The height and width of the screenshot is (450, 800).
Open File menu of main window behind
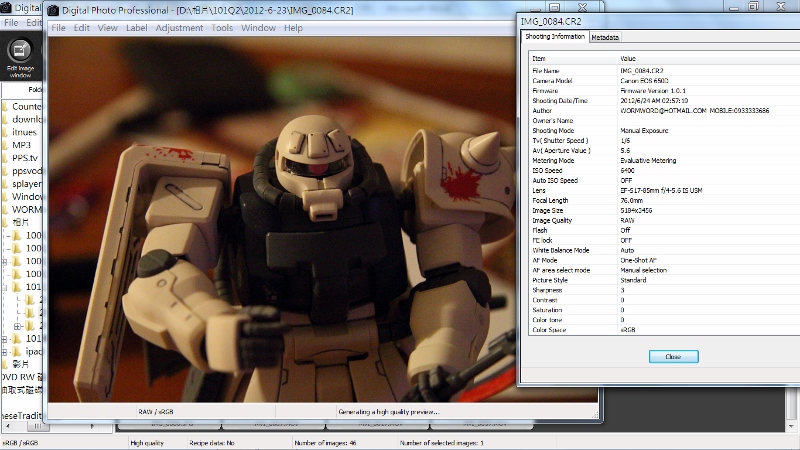pos(11,22)
